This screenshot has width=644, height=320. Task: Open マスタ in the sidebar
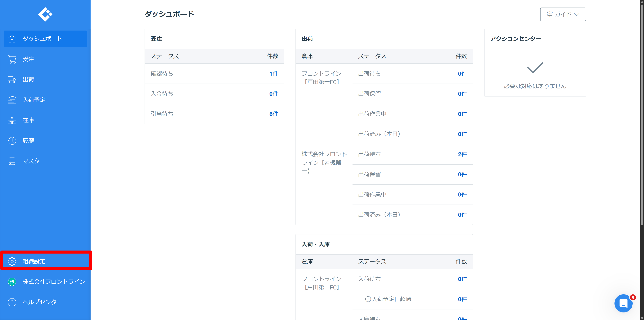click(45, 161)
